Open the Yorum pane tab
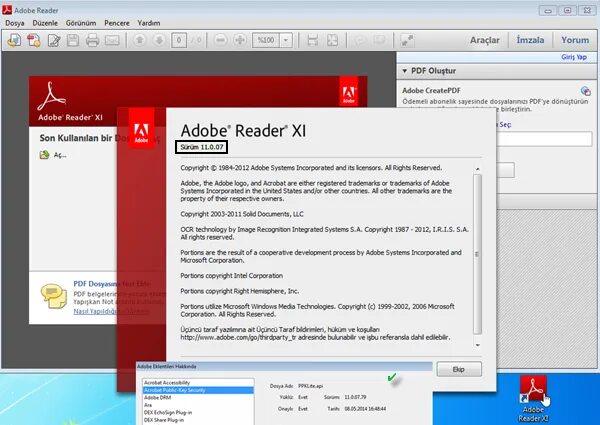The image size is (600, 425). click(575, 40)
